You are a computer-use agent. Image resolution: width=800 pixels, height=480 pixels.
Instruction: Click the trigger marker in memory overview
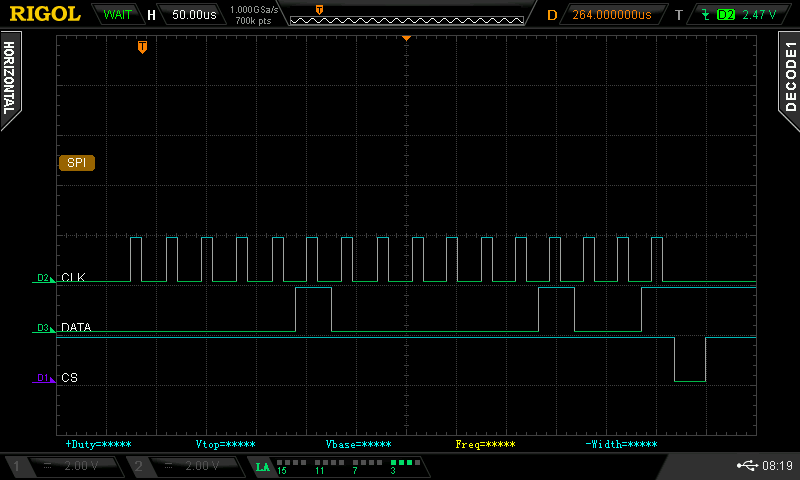coord(319,10)
